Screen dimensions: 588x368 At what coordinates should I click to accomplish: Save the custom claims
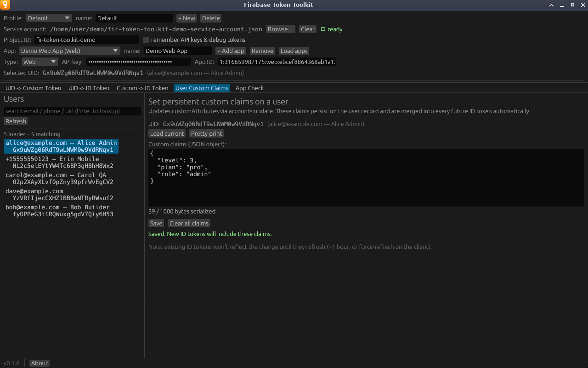(156, 224)
